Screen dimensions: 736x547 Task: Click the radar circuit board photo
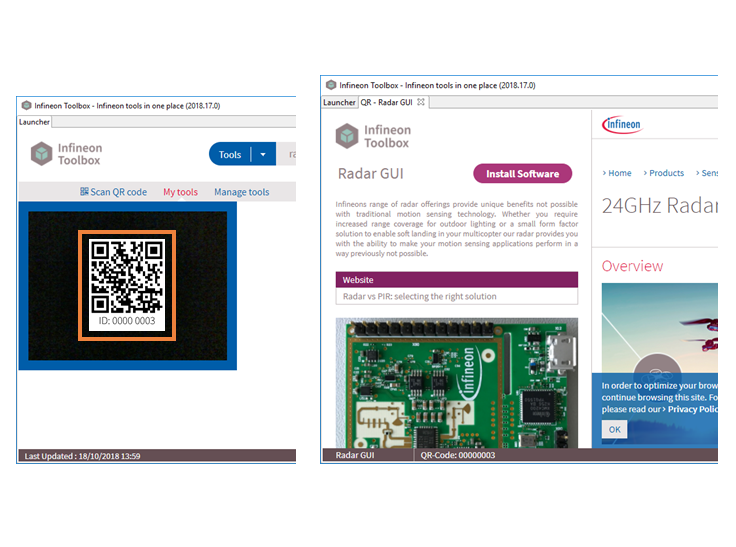click(x=457, y=383)
